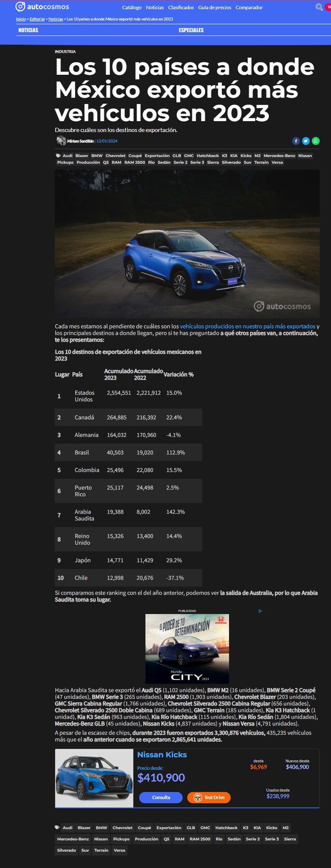Click the Consulta button

coord(161,797)
